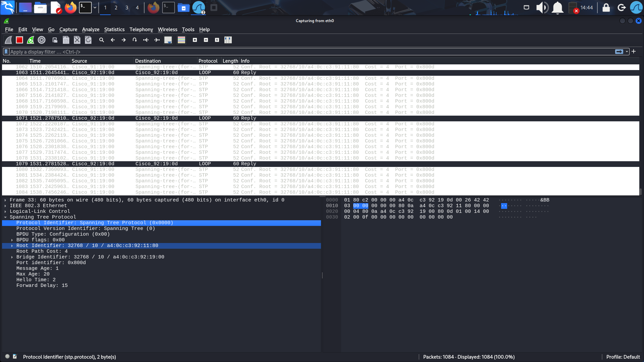Expand the Bridge Identifier field
This screenshot has width=644, height=362.
coord(12,257)
